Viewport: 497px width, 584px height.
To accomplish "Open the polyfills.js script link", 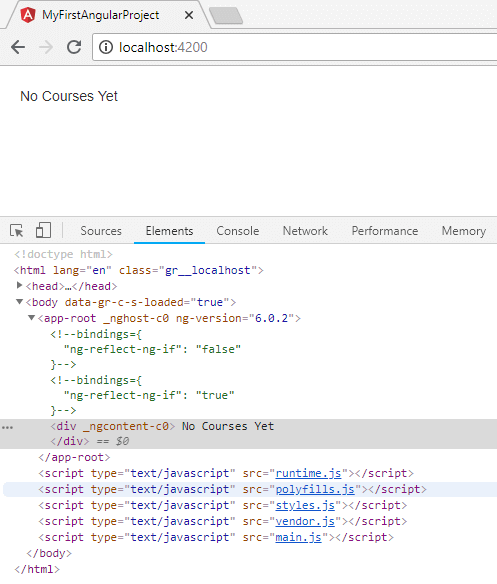I will click(x=315, y=489).
